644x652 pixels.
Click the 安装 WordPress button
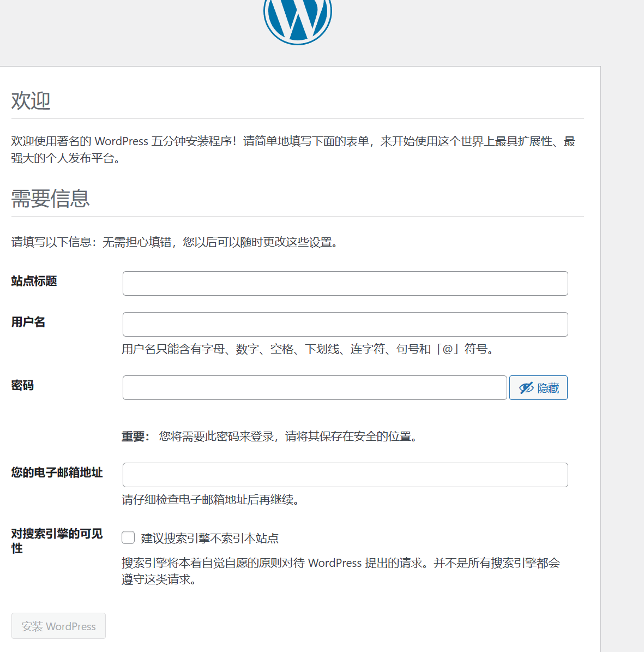pyautogui.click(x=58, y=626)
